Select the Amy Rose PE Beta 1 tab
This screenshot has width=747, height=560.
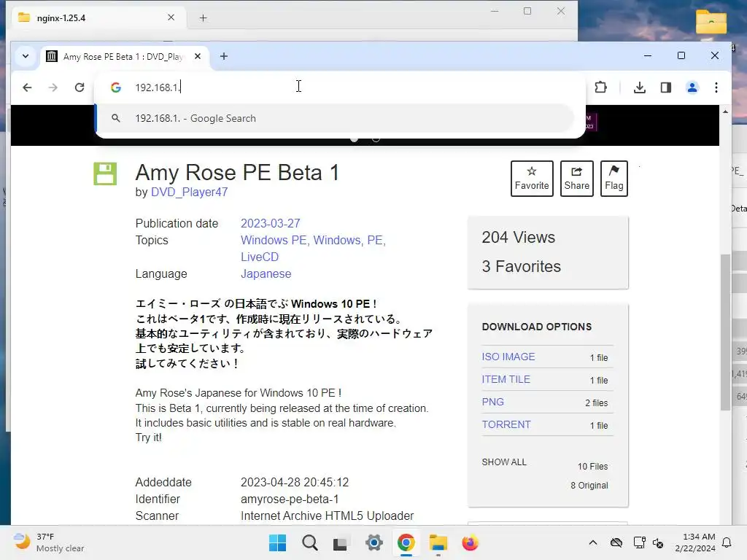click(123, 57)
